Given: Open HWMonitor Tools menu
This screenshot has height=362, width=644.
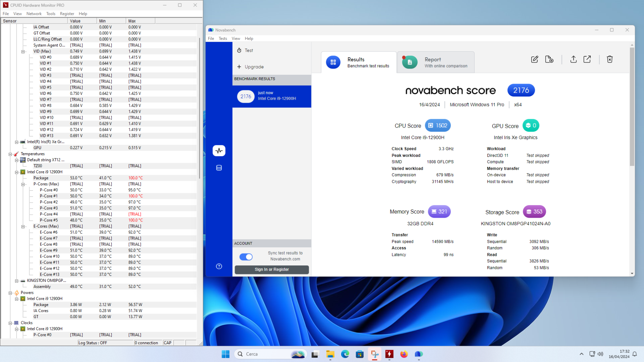Looking at the screenshot, I should (x=51, y=14).
